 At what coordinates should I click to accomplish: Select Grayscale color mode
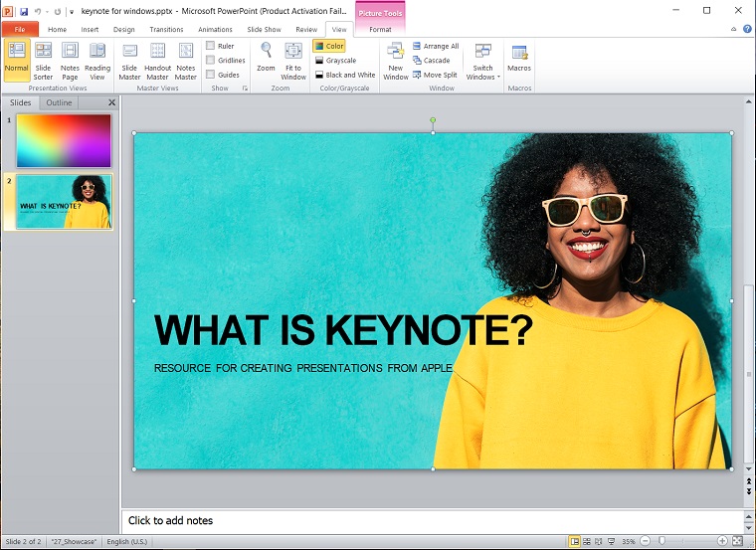(334, 61)
